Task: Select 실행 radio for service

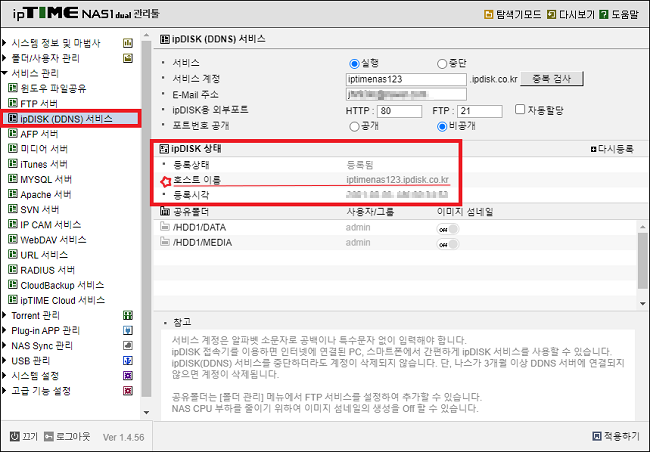Action: tap(354, 64)
